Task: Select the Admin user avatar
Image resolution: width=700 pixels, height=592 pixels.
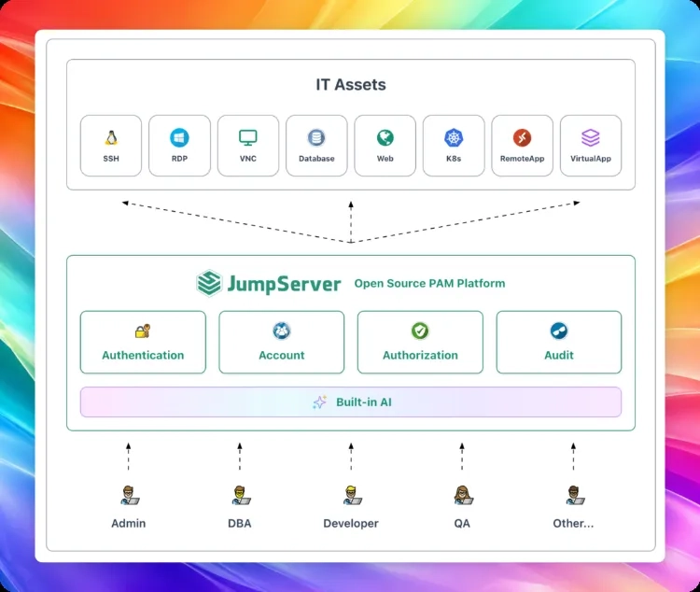Action: point(130,496)
